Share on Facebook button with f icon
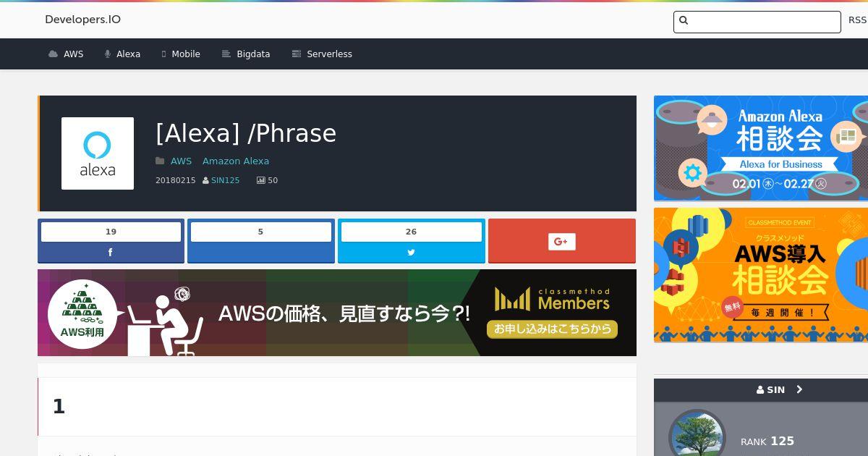This screenshot has height=456, width=868. coord(111,253)
